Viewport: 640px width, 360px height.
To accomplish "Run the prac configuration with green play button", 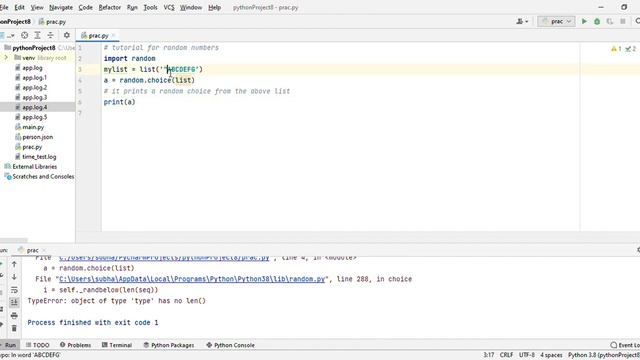I will (x=584, y=21).
